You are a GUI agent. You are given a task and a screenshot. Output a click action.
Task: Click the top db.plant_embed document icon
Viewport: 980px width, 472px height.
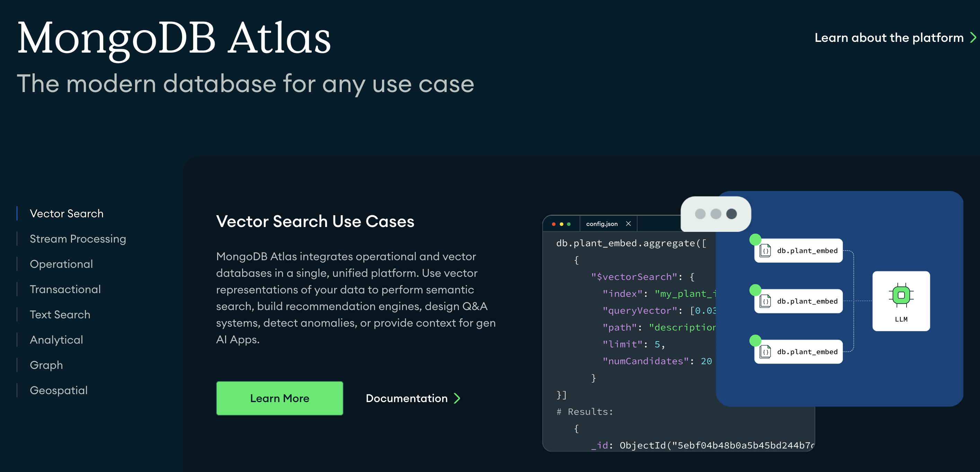pos(765,251)
